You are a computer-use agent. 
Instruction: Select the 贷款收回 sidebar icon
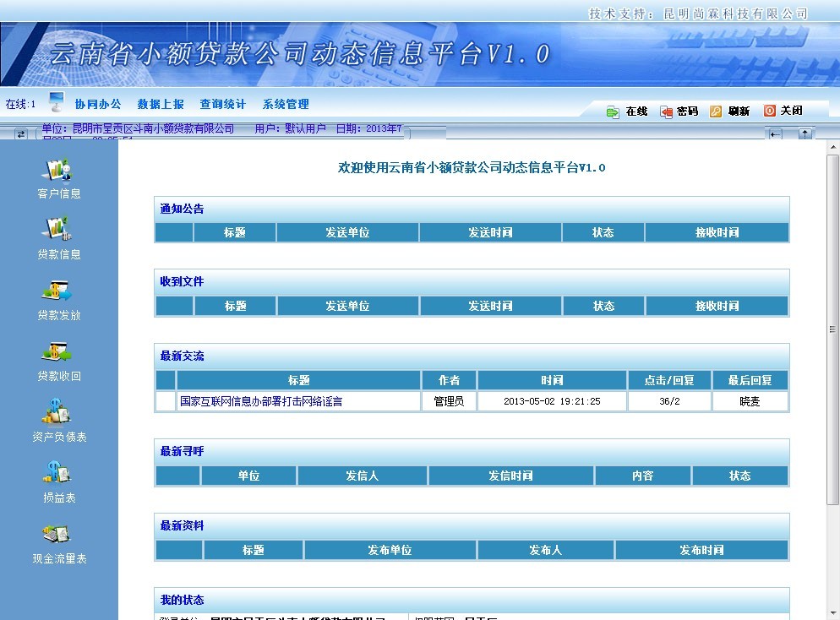point(57,351)
